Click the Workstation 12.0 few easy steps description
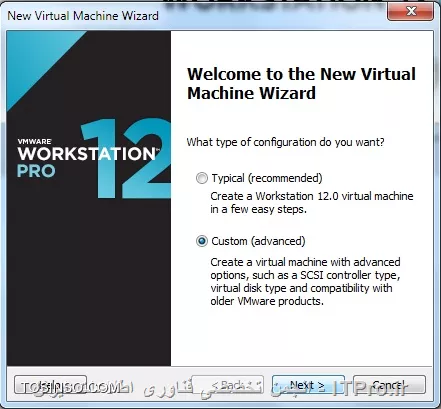441x409 pixels. 312,202
